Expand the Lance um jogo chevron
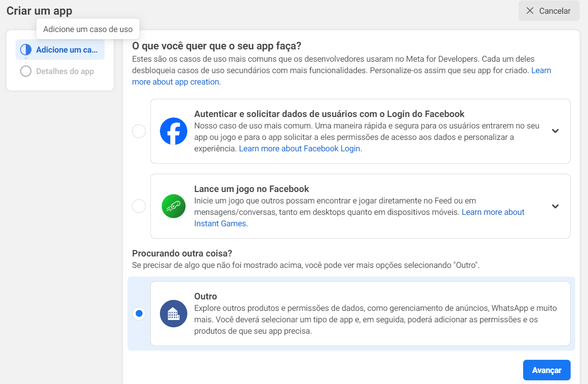Viewport: 588px width, 384px height. (555, 206)
